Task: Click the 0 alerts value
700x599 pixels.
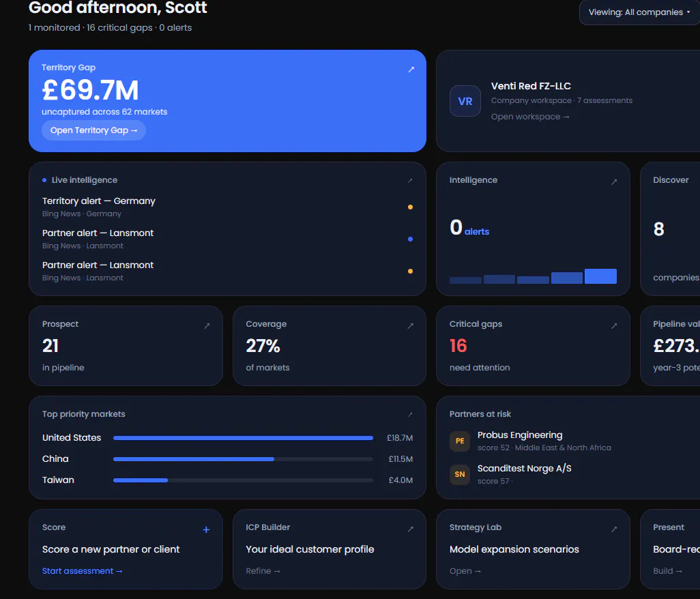Action: pyautogui.click(x=469, y=228)
